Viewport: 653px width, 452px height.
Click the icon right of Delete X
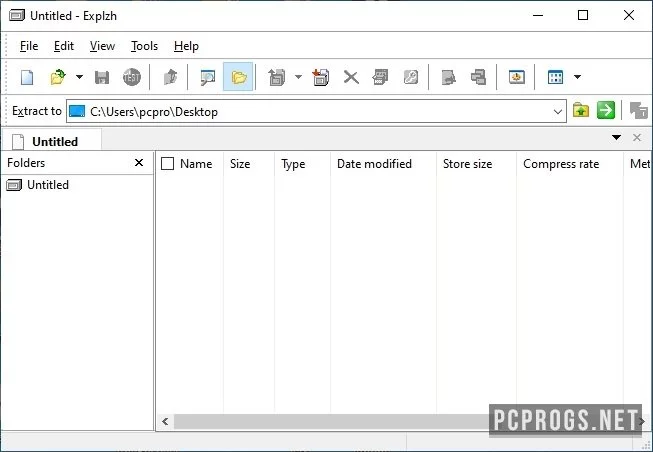point(380,77)
